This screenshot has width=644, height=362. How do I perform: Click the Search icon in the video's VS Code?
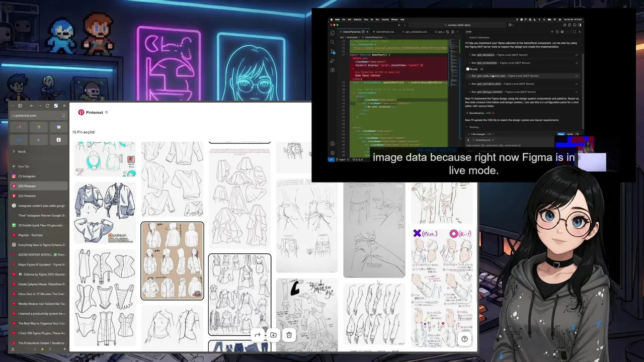[332, 42]
